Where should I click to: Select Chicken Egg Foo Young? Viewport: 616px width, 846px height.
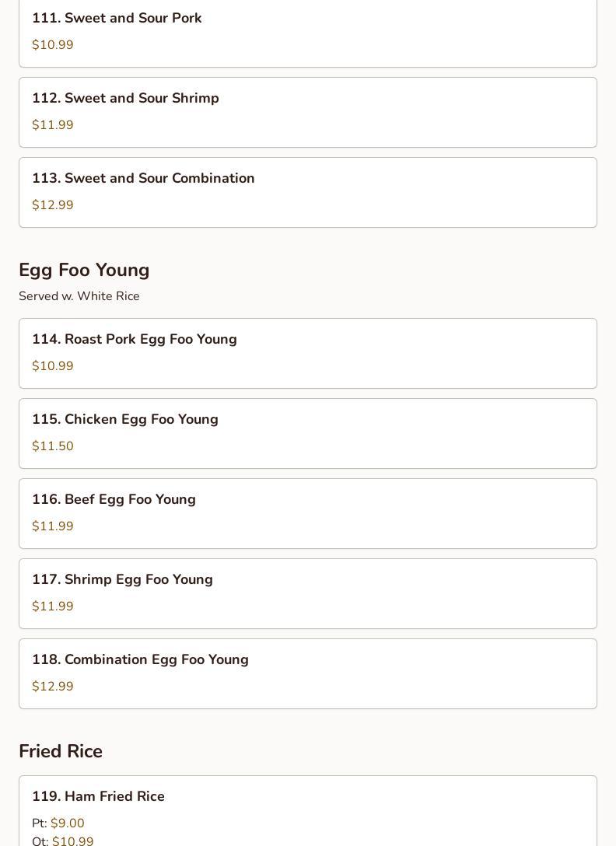[x=125, y=419]
